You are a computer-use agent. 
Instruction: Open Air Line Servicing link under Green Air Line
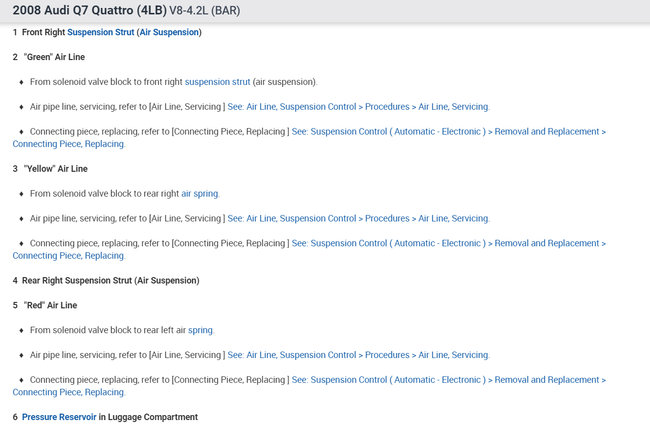[358, 106]
